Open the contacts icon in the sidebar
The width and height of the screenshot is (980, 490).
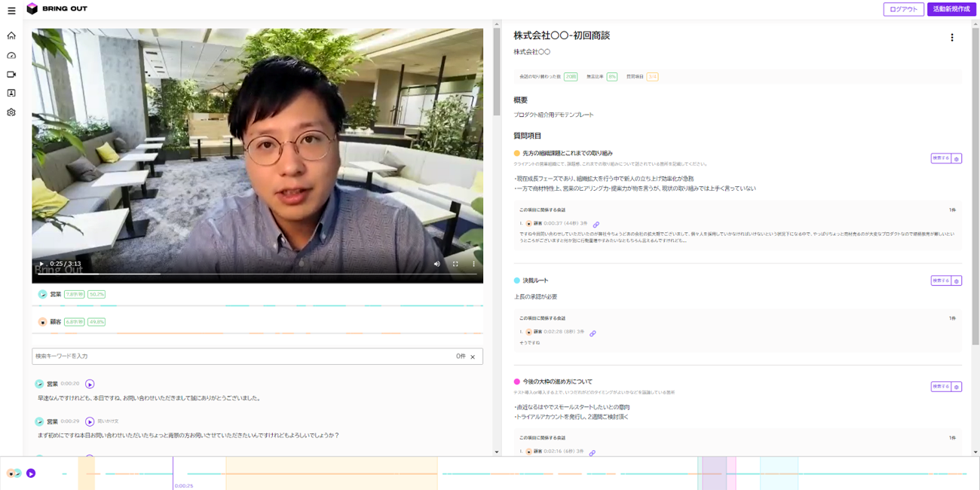point(11,93)
